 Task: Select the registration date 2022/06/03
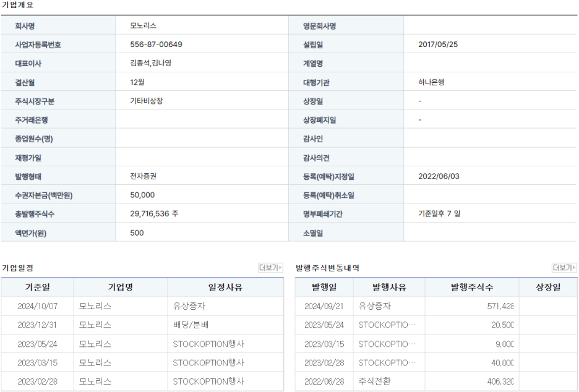tap(439, 176)
